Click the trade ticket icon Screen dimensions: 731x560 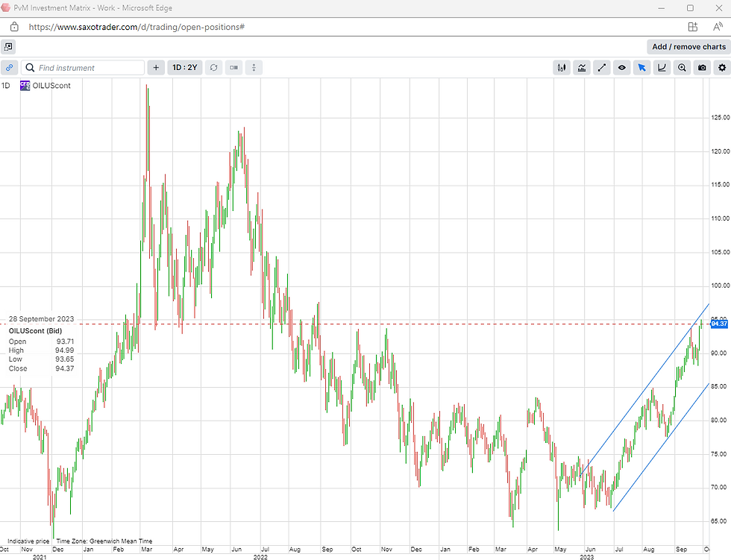coord(233,68)
